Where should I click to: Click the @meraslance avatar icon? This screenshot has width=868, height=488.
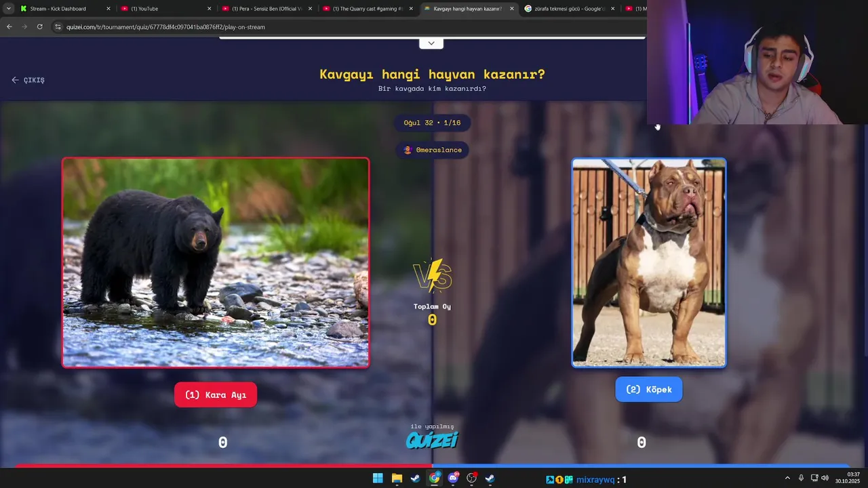408,150
